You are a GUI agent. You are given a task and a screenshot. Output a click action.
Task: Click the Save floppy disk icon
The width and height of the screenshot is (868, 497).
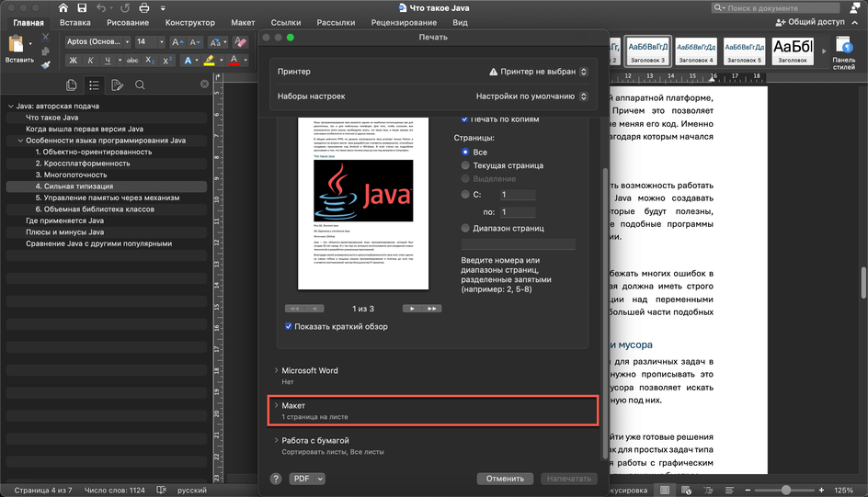click(x=82, y=7)
